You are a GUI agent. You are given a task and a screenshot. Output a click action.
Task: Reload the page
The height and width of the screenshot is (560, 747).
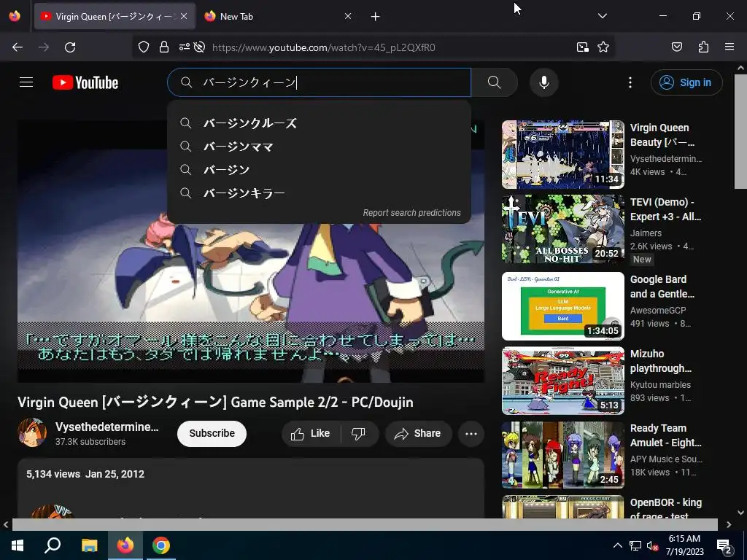(70, 47)
